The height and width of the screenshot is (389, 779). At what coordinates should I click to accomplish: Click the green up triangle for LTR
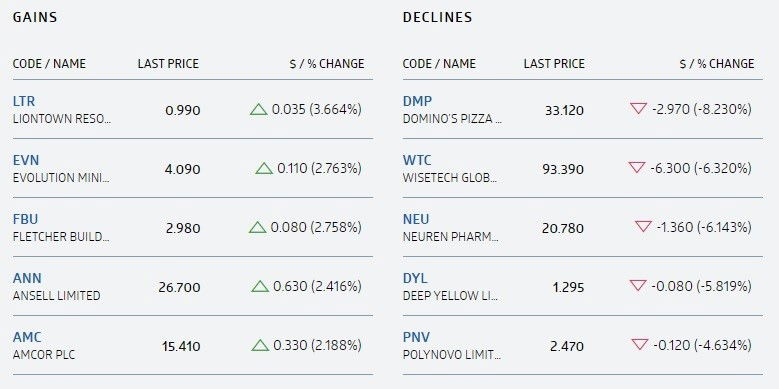[x=258, y=109]
